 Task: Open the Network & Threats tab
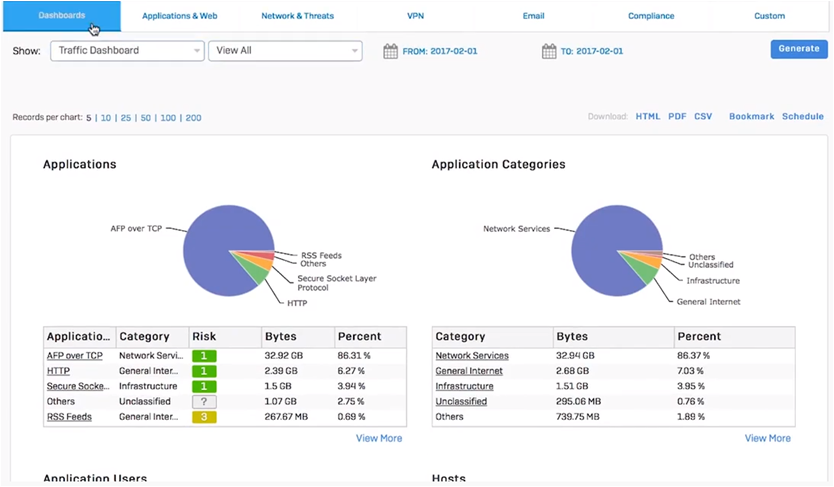pyautogui.click(x=297, y=16)
